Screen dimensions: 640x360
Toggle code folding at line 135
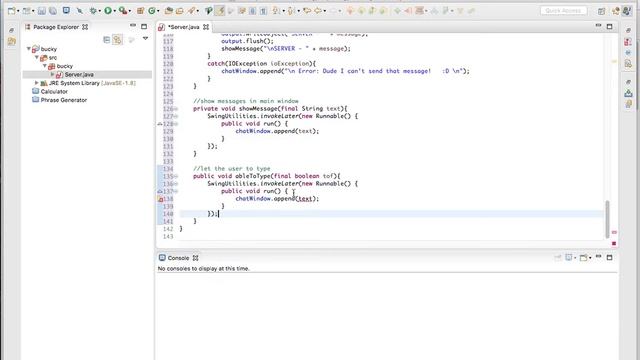pyautogui.click(x=176, y=176)
